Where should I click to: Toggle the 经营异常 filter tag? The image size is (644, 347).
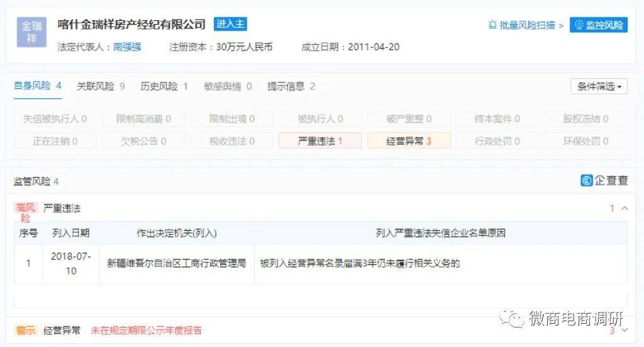click(409, 141)
